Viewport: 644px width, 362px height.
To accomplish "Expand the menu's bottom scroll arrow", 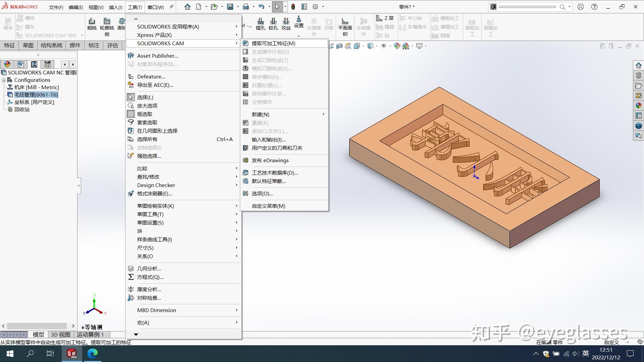I will point(136,334).
